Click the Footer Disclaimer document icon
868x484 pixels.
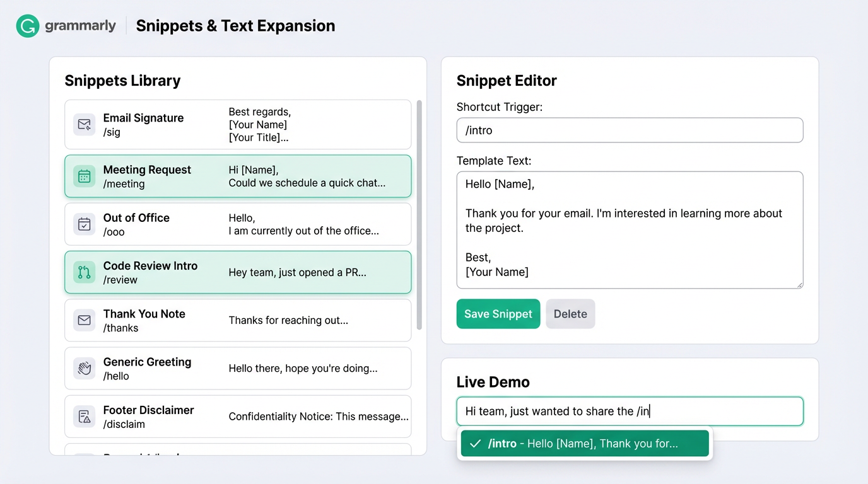(84, 417)
